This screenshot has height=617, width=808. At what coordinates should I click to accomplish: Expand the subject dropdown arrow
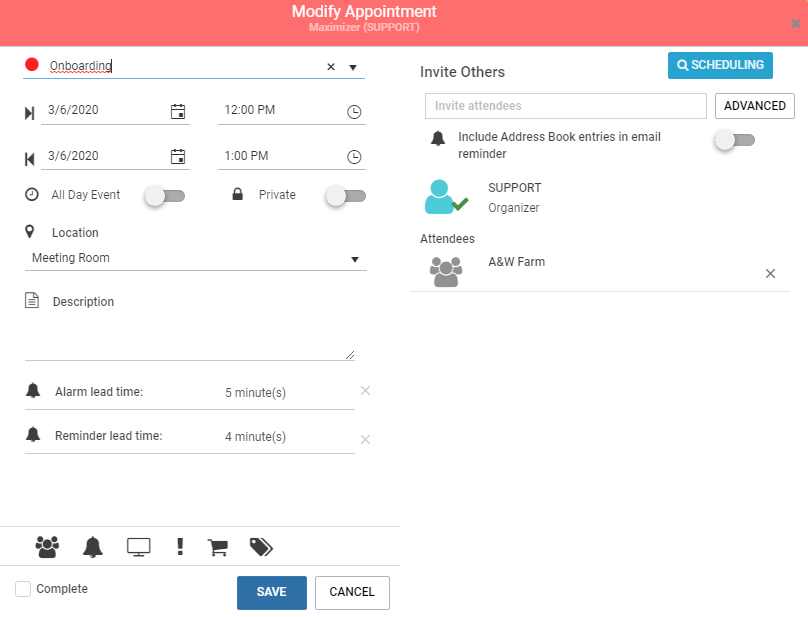point(353,67)
